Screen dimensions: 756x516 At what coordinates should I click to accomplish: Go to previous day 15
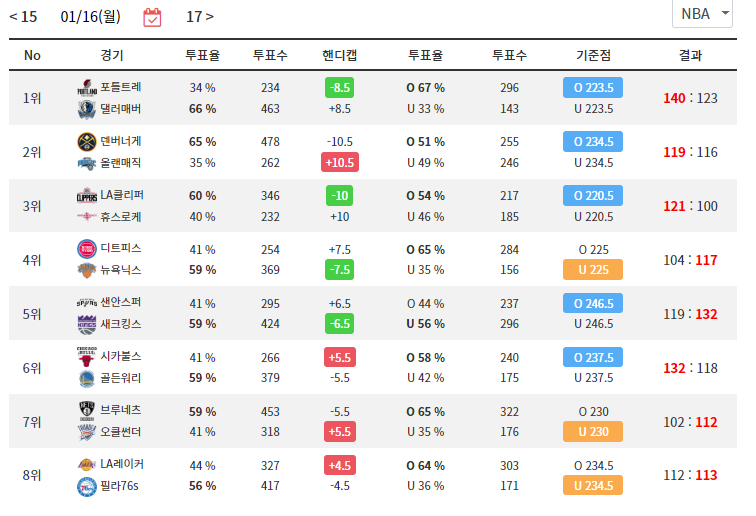click(23, 17)
